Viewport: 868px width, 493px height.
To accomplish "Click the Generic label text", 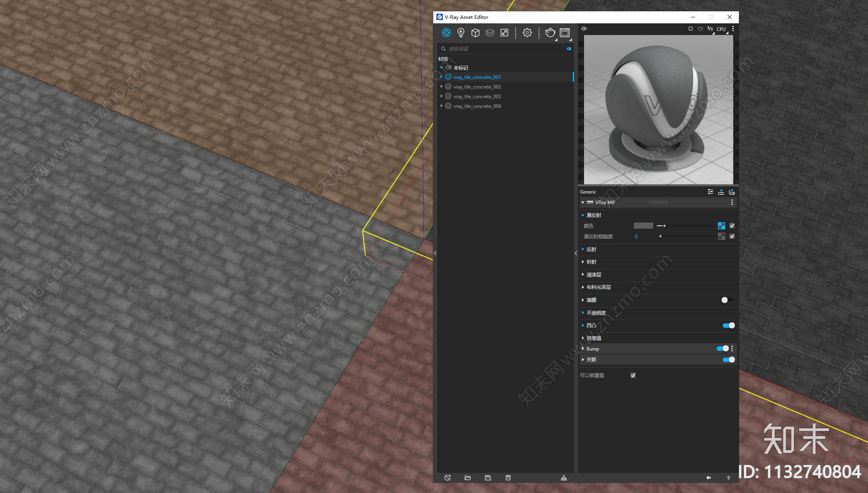I will click(588, 192).
